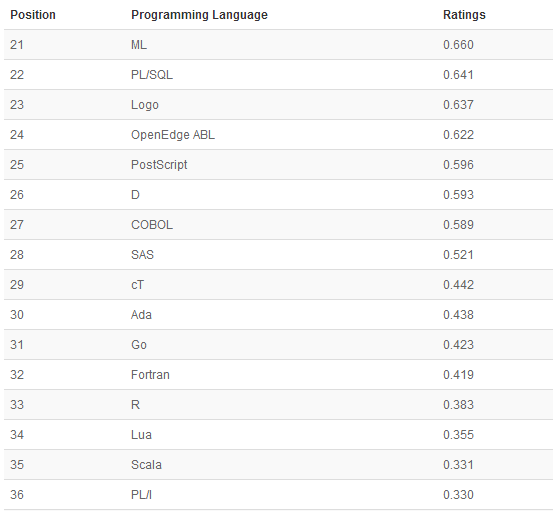Select COBOL in the language column

click(152, 225)
